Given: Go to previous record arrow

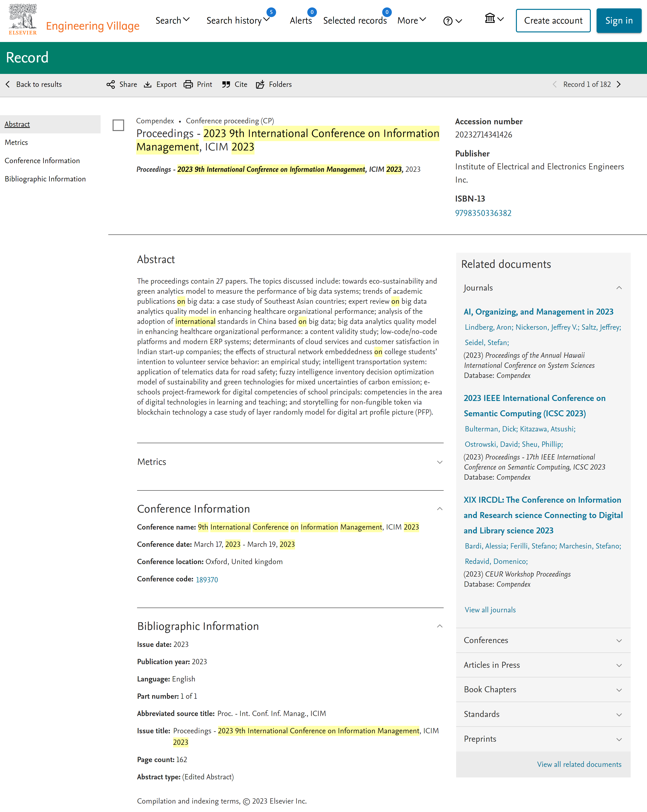Looking at the screenshot, I should [554, 85].
